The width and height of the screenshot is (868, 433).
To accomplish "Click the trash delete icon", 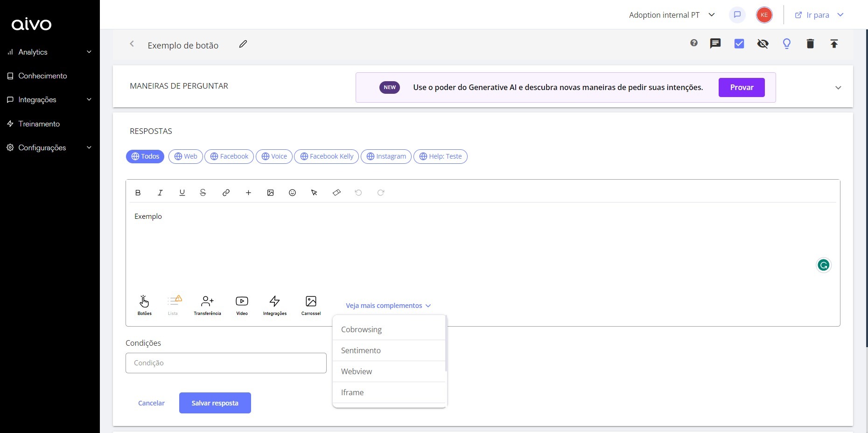I will click(x=810, y=44).
